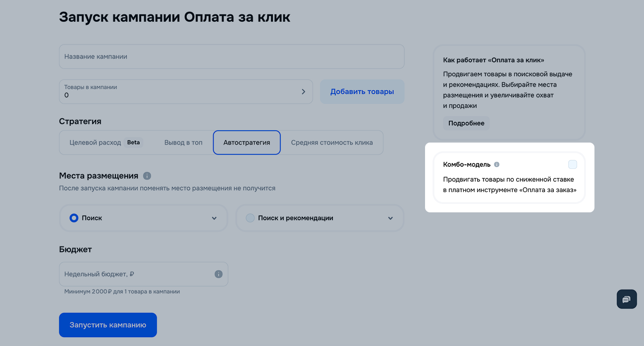
Task: Click Запустить кампанию button
Action: (108, 325)
